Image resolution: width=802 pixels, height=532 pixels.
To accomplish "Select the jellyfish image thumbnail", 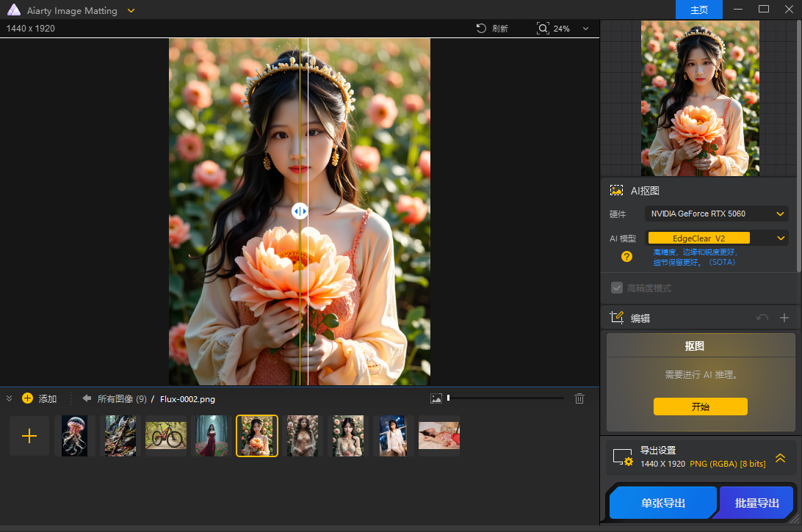I will 74,435.
